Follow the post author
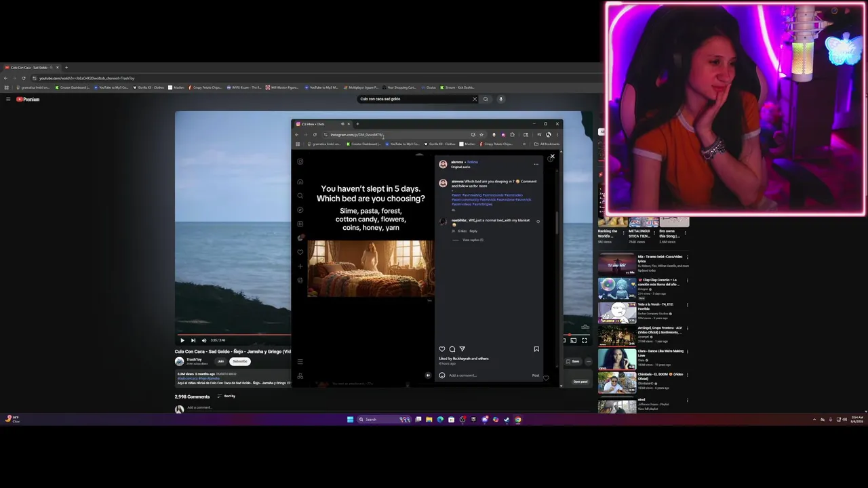Image resolution: width=868 pixels, height=488 pixels. 473,162
